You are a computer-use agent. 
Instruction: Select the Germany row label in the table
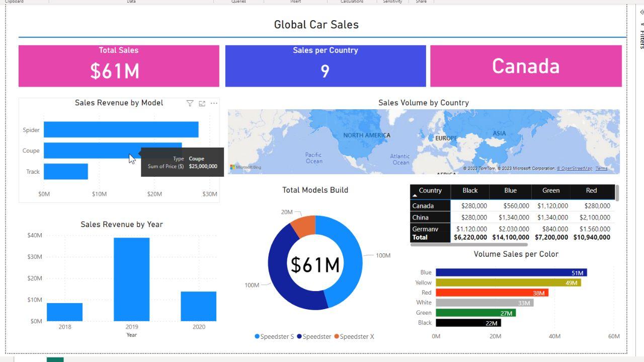click(430, 229)
